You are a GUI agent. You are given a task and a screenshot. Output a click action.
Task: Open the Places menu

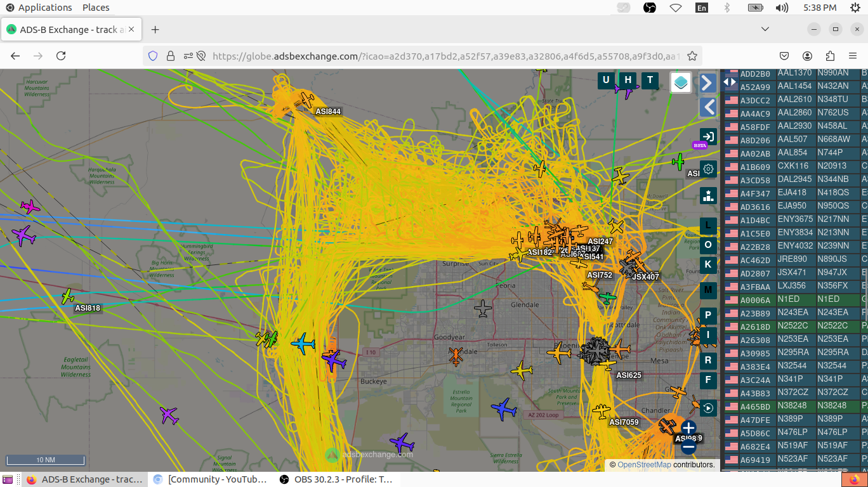96,8
